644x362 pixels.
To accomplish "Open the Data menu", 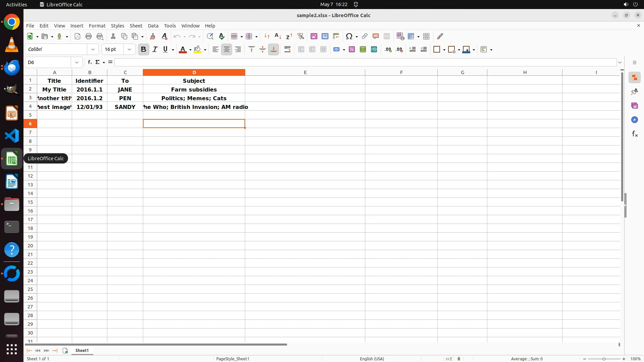I will 153,26.
